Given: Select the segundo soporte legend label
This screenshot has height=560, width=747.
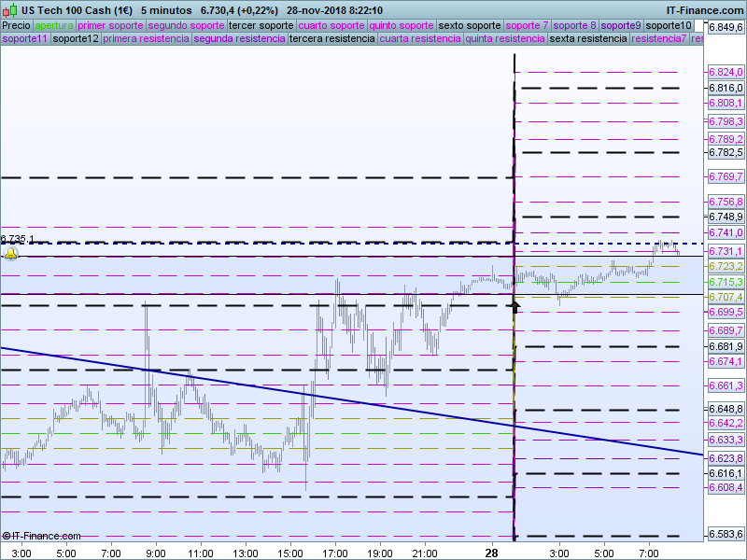Looking at the screenshot, I should 186,26.
